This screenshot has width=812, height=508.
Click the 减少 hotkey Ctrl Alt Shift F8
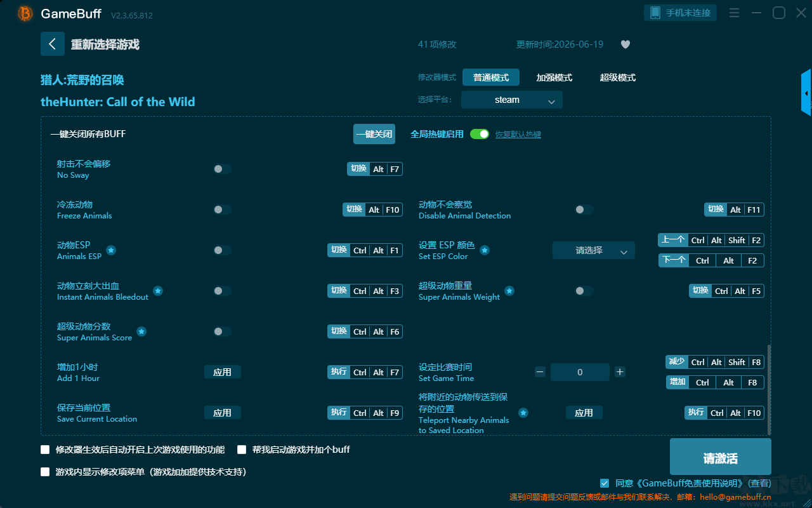pos(714,362)
